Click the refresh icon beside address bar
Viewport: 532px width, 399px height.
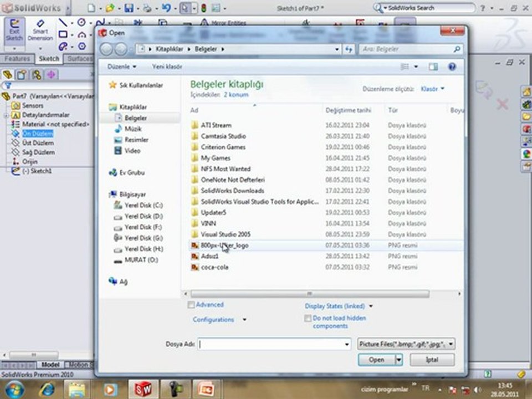point(349,49)
